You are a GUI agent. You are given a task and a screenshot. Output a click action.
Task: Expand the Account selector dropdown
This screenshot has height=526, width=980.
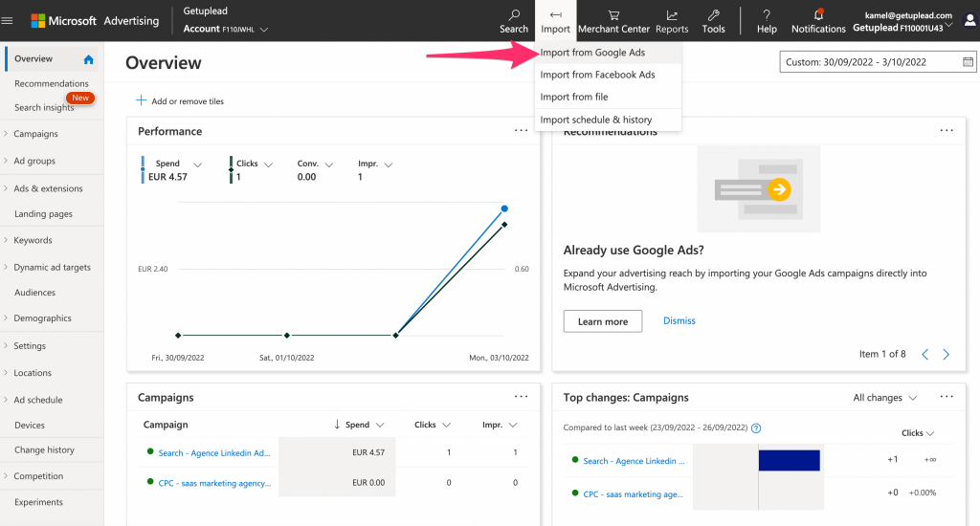pos(264,30)
